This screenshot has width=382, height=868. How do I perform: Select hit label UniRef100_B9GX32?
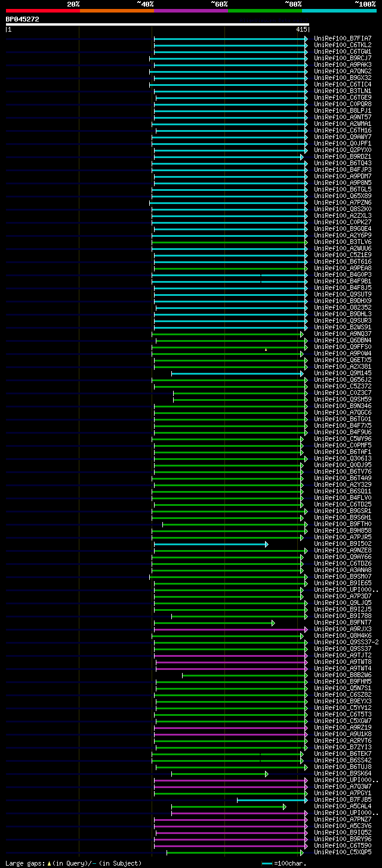click(x=342, y=78)
